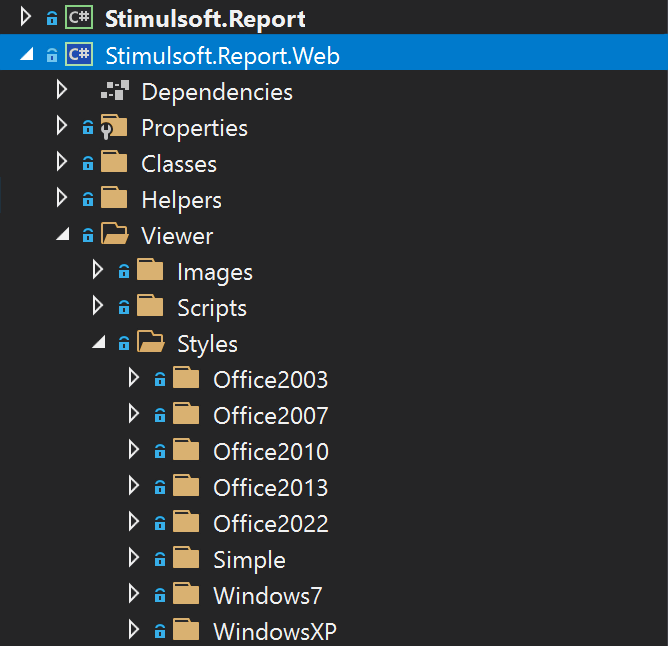The height and width of the screenshot is (646, 668).
Task: Collapse the Viewer folder arrow
Action: click(x=63, y=234)
